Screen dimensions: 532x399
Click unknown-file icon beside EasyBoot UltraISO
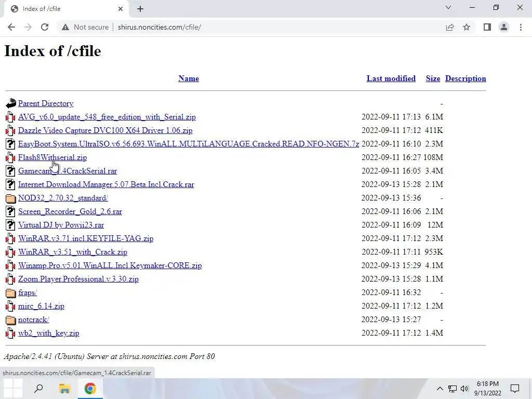tap(11, 144)
